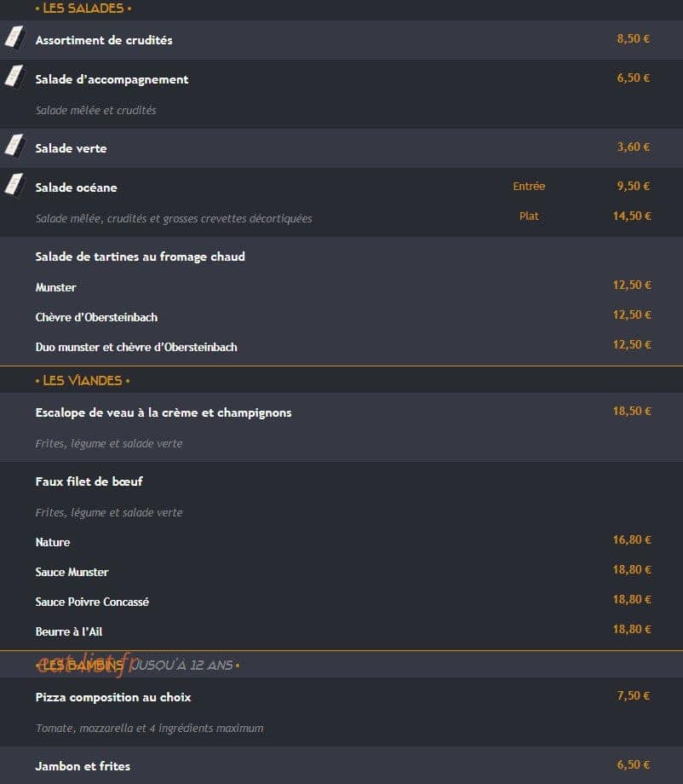The image size is (683, 784).
Task: Select the Assortiment de crudités item
Action: (x=104, y=40)
